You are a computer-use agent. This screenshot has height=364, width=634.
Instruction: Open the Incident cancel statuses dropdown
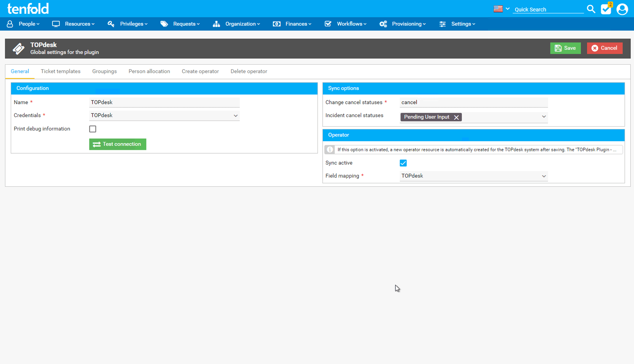point(544,117)
